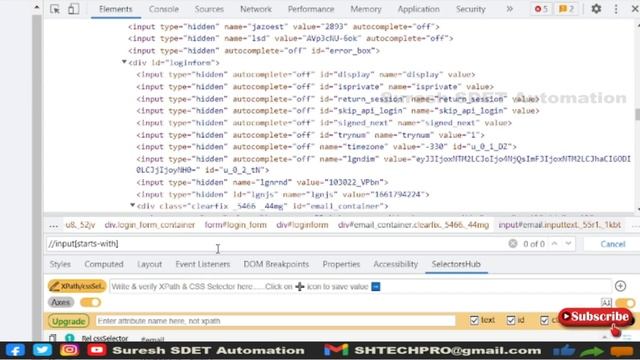This screenshot has height=360, width=640.
Task: Open the Accessibility pane tab
Action: pos(396,264)
